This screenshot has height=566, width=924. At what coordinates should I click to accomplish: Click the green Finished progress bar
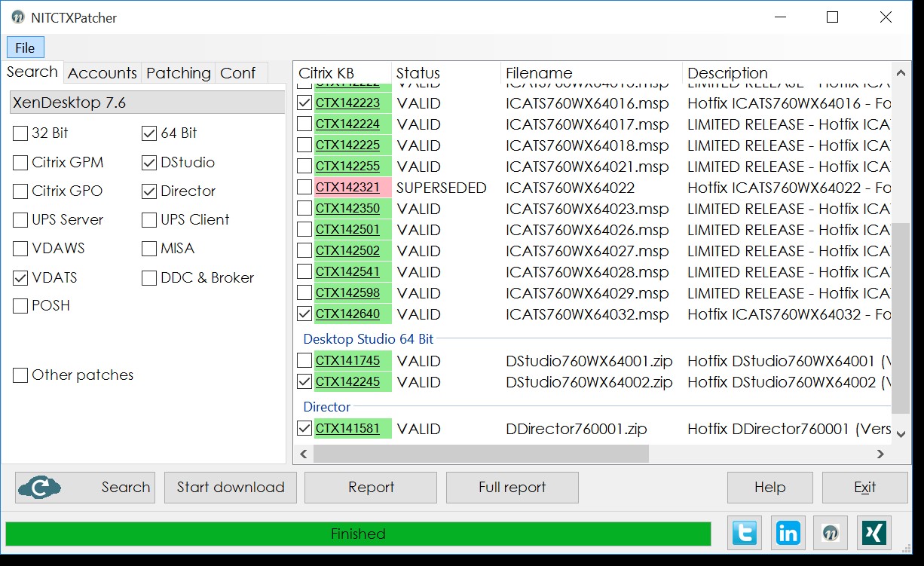pyautogui.click(x=358, y=534)
